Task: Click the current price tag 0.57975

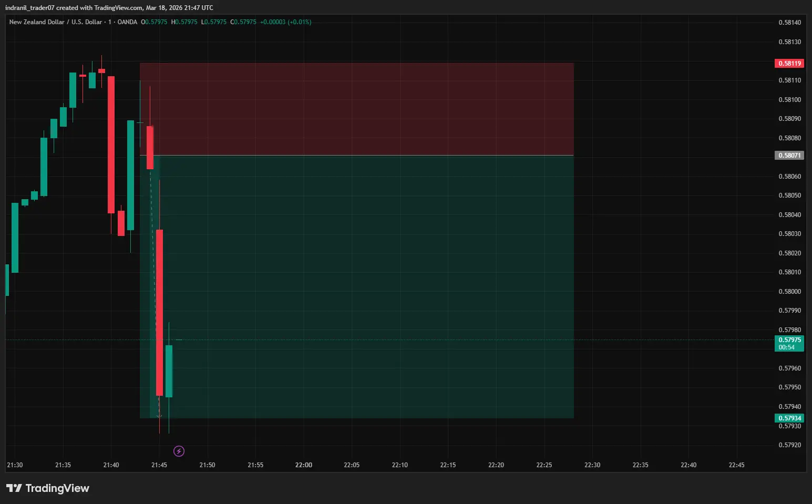Action: 789,340
